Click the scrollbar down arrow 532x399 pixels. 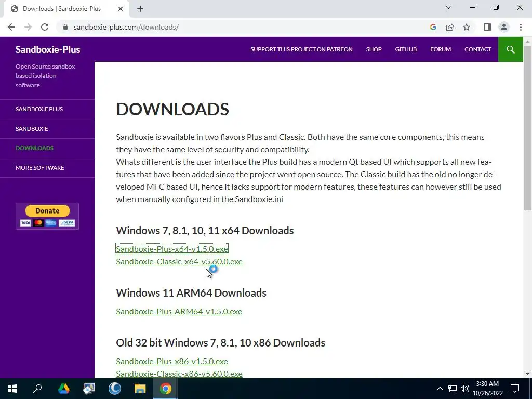point(527,374)
